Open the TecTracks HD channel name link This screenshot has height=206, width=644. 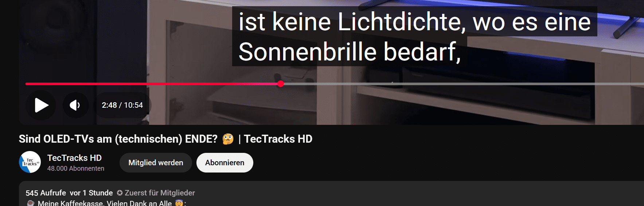click(x=74, y=158)
